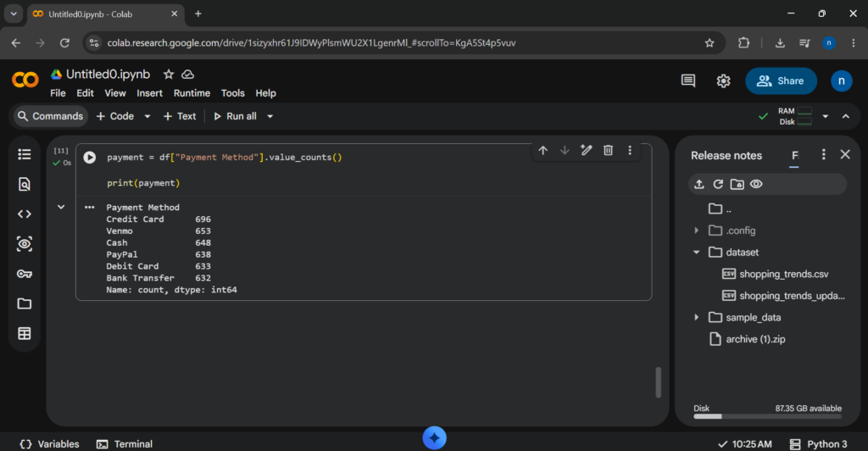Open Chrome extensions puzzle icon
868x451 pixels.
(x=744, y=42)
